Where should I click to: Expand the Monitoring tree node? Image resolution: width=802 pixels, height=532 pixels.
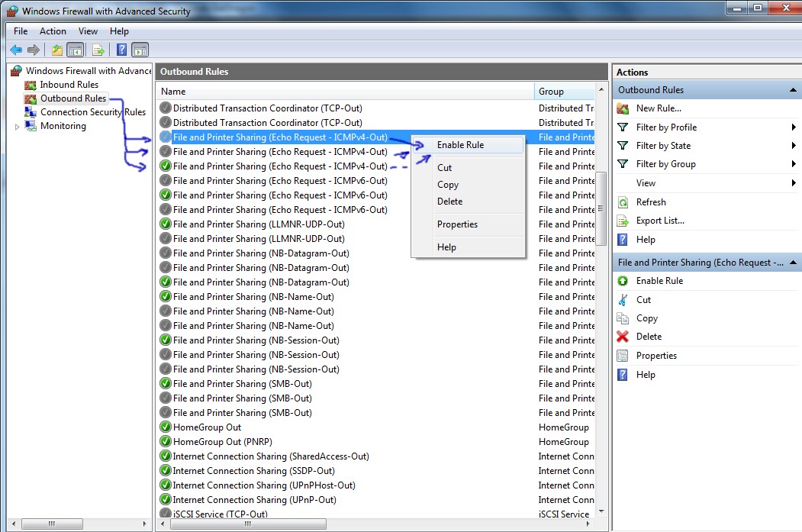tap(17, 127)
